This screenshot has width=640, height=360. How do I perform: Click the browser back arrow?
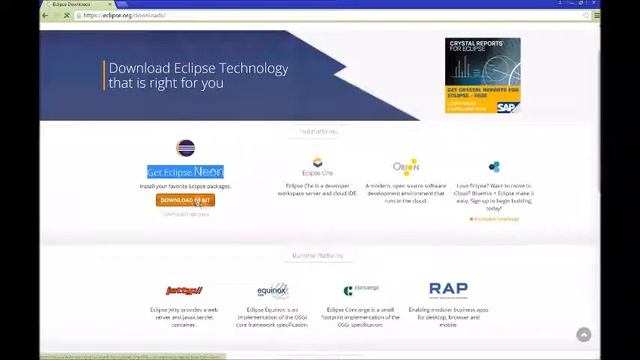[45, 16]
